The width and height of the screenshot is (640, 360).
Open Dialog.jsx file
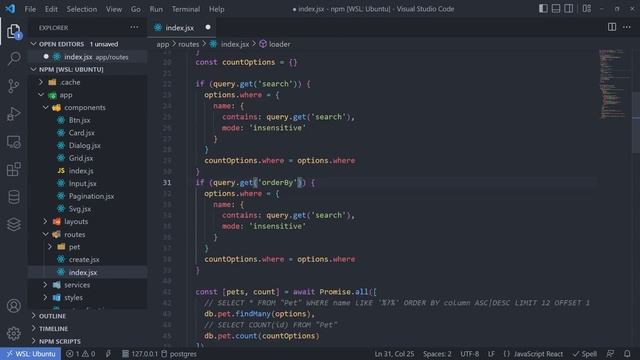(x=88, y=145)
